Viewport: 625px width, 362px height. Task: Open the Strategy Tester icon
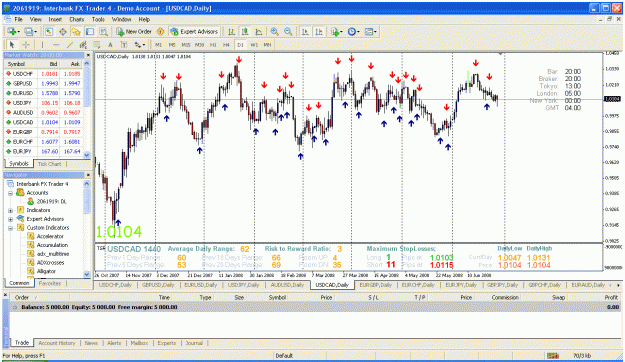103,31
